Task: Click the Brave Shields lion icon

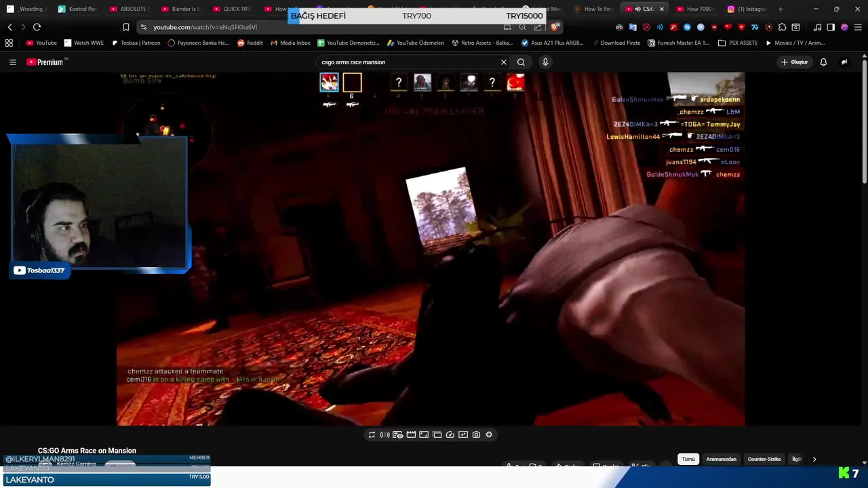Action: (x=555, y=27)
